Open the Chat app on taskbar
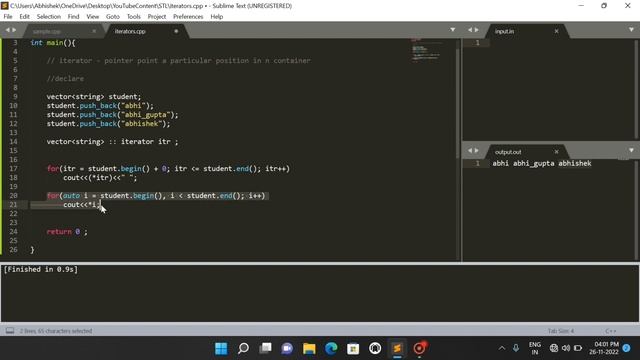Screen dimensions: 640x360 (287, 348)
